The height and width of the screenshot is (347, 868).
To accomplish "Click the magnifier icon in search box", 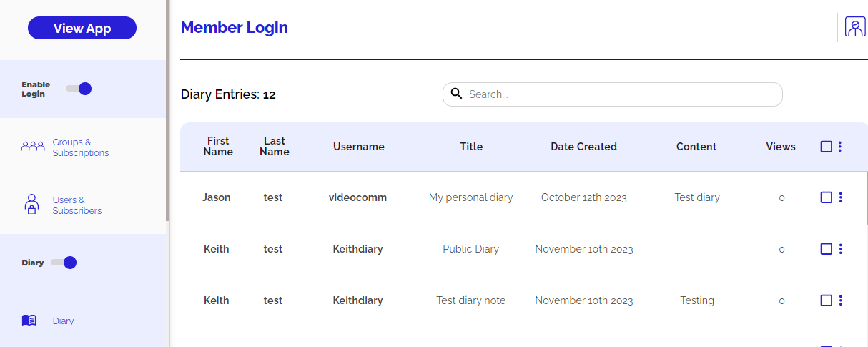I will (x=456, y=94).
